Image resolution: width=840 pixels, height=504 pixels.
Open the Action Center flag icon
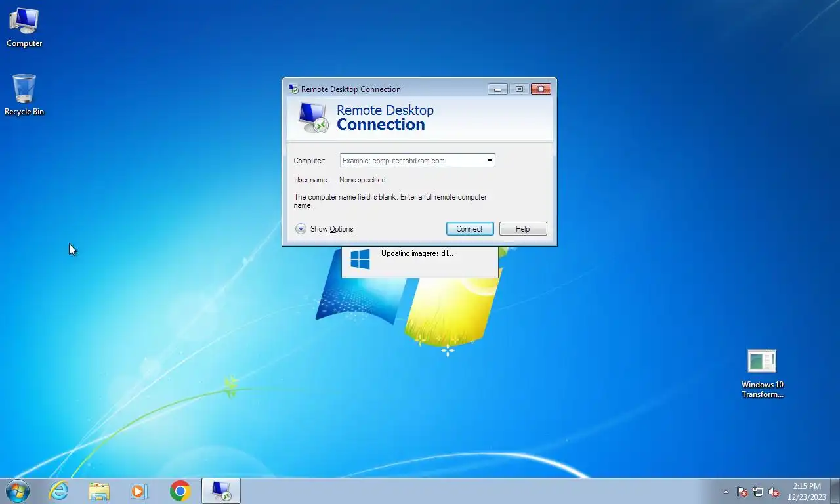pyautogui.click(x=742, y=492)
